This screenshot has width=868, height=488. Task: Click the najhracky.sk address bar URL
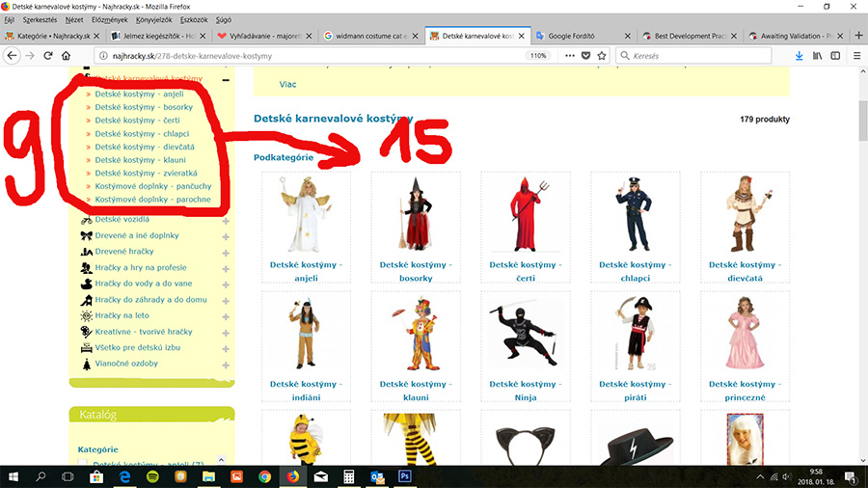[x=192, y=56]
